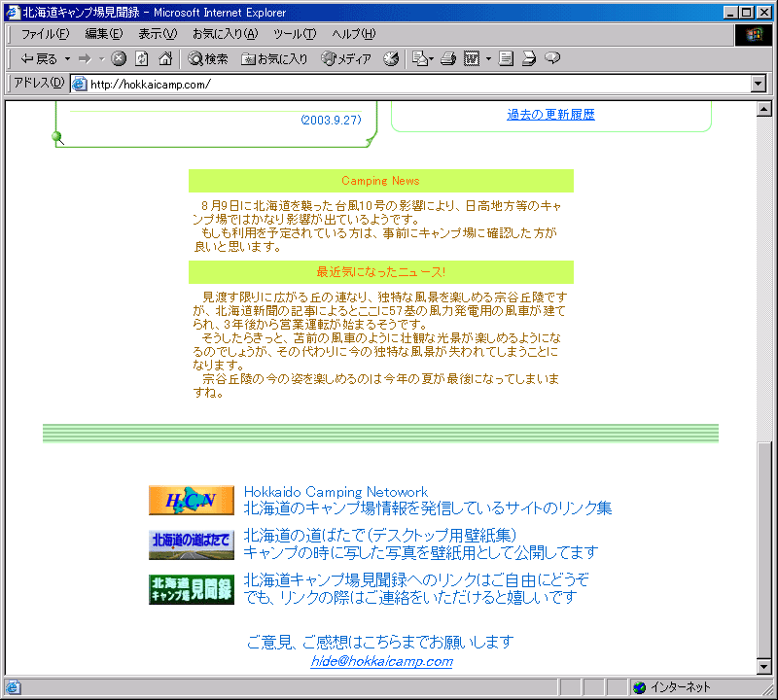Open the History toolbar icon
This screenshot has width=778, height=700.
(x=391, y=58)
